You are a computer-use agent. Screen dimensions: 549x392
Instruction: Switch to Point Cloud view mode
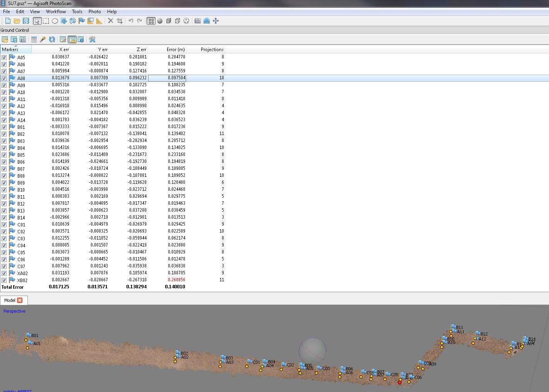151,21
